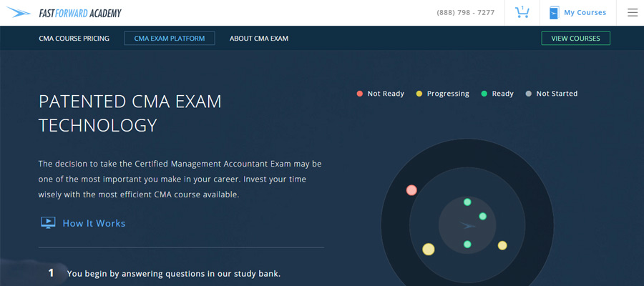644x286 pixels.
Task: Select the large yellow dot on the middle ring
Action: click(429, 249)
